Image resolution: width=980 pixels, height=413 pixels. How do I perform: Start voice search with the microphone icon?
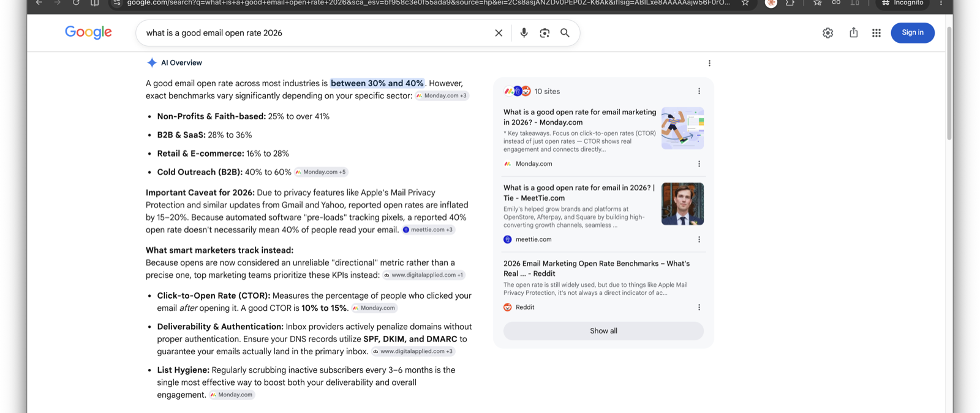524,33
